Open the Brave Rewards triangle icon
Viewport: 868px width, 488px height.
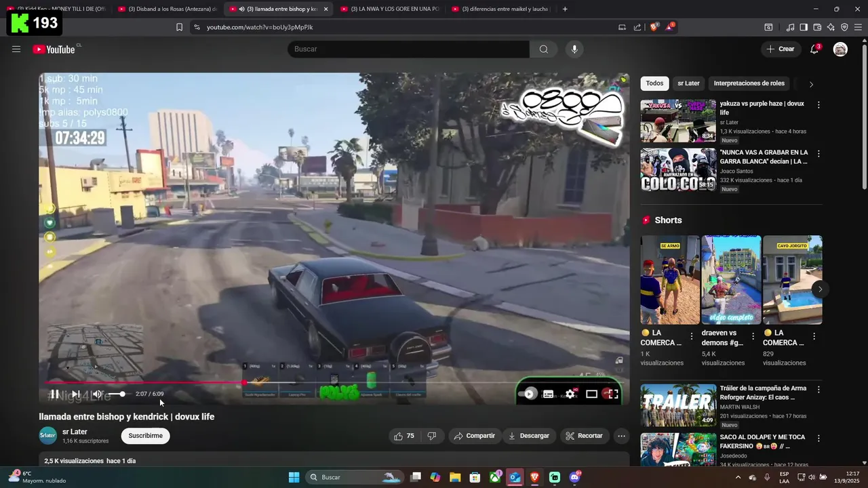[669, 27]
